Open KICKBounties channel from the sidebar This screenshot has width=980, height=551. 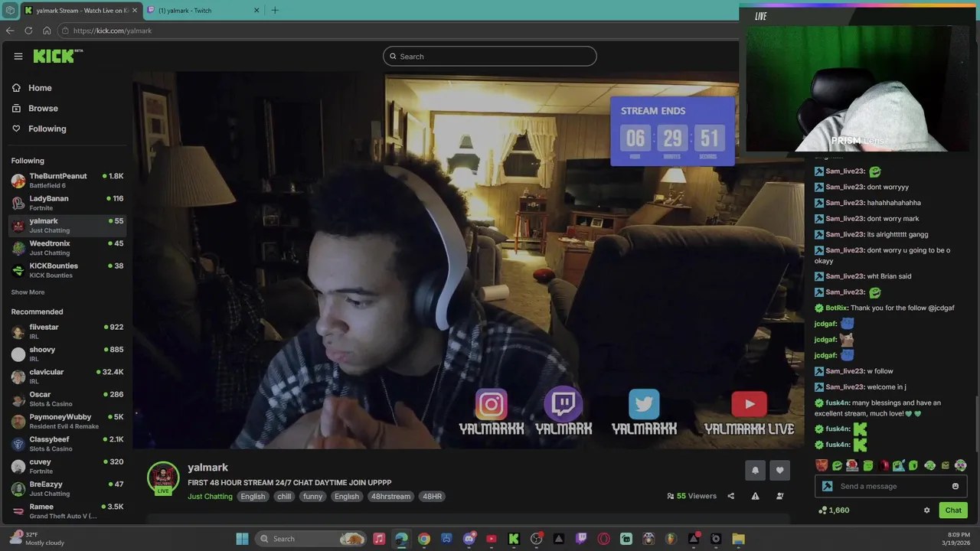tap(67, 270)
